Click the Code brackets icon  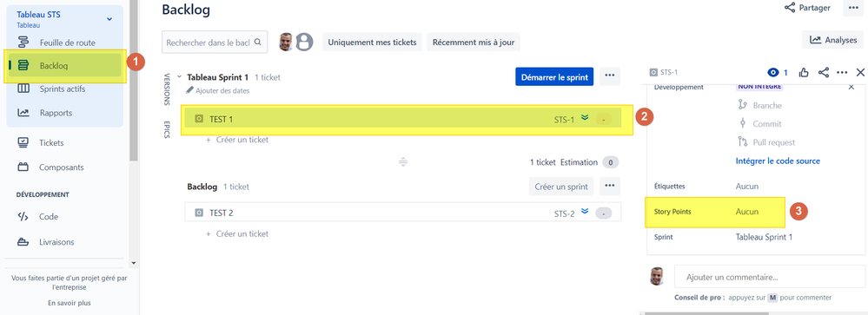click(x=23, y=217)
